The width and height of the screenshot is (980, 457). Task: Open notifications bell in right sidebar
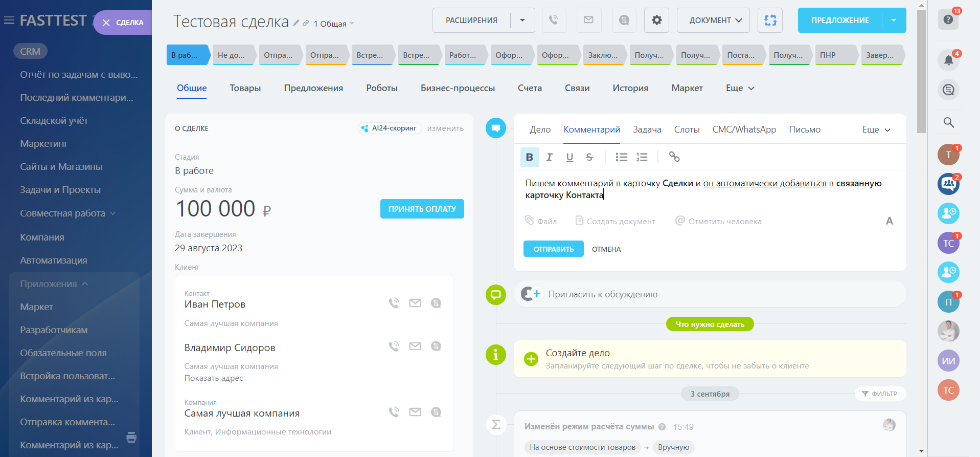(x=948, y=60)
